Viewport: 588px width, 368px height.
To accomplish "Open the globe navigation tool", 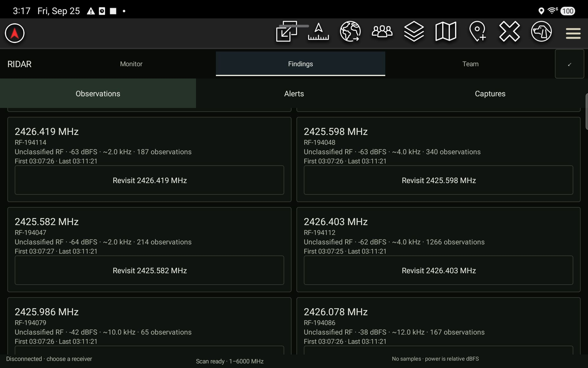I will click(350, 31).
